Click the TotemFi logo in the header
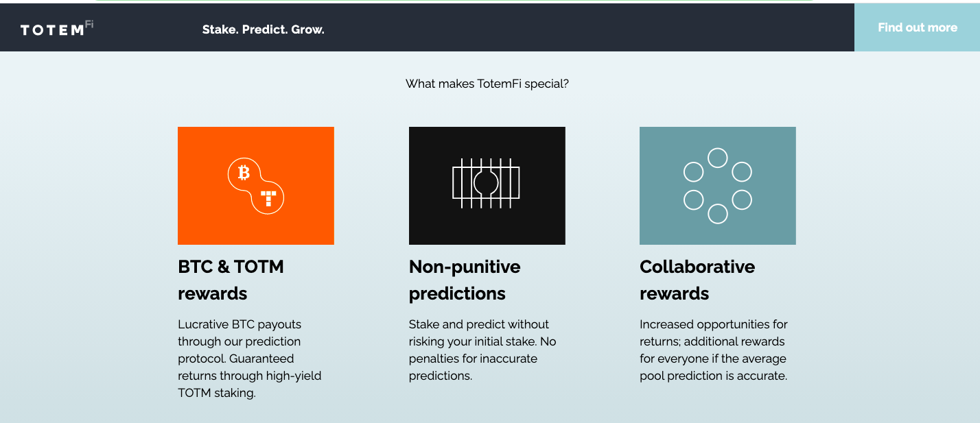The image size is (980, 423). click(x=57, y=29)
